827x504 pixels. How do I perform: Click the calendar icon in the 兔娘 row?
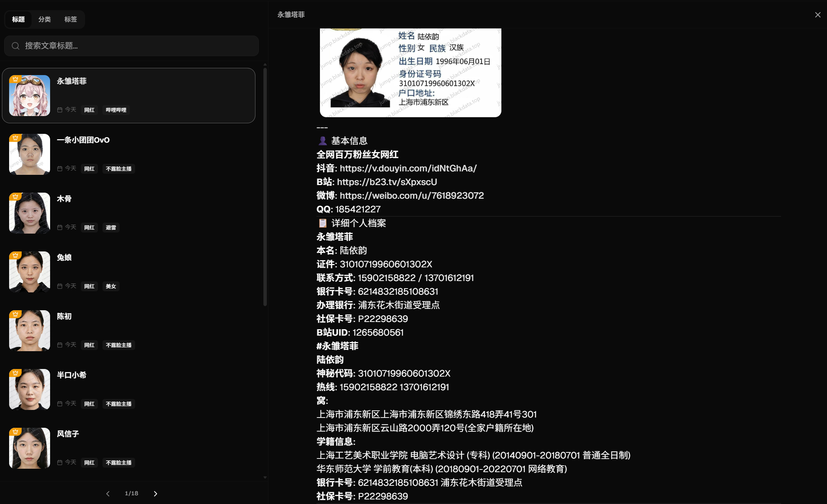[x=60, y=286]
